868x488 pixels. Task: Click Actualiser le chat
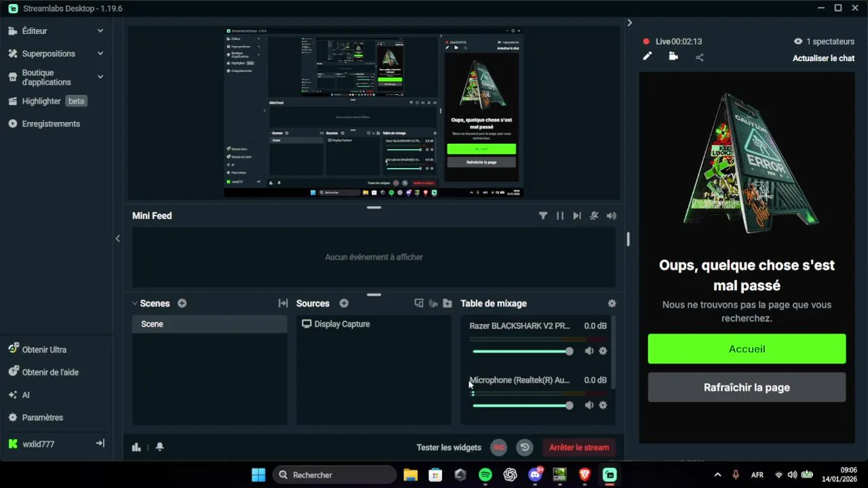click(823, 58)
